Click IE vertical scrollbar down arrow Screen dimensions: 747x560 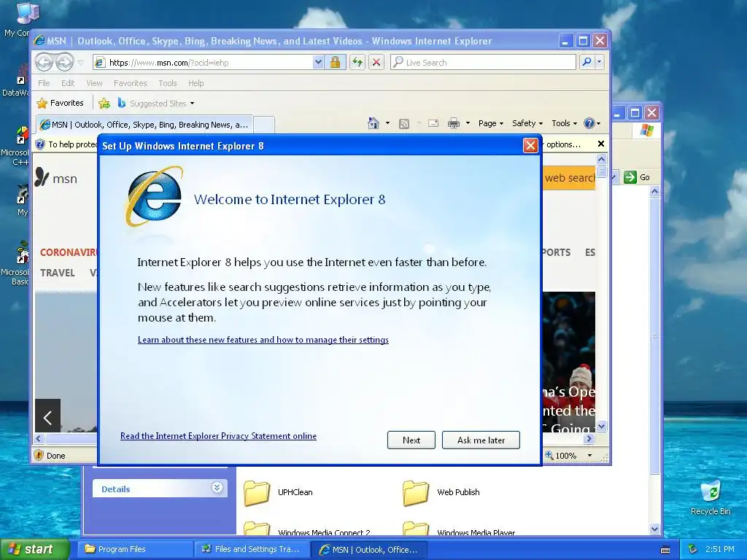click(x=602, y=426)
